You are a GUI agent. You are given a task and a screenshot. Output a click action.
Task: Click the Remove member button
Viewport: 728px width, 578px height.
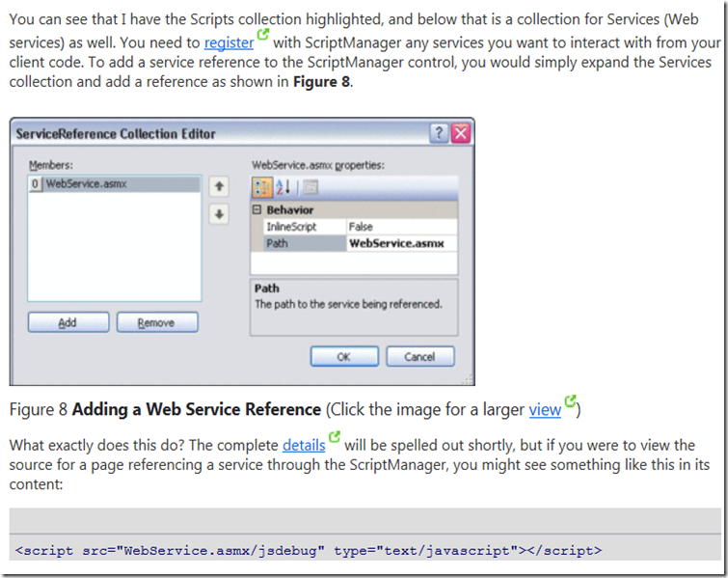[x=157, y=322]
